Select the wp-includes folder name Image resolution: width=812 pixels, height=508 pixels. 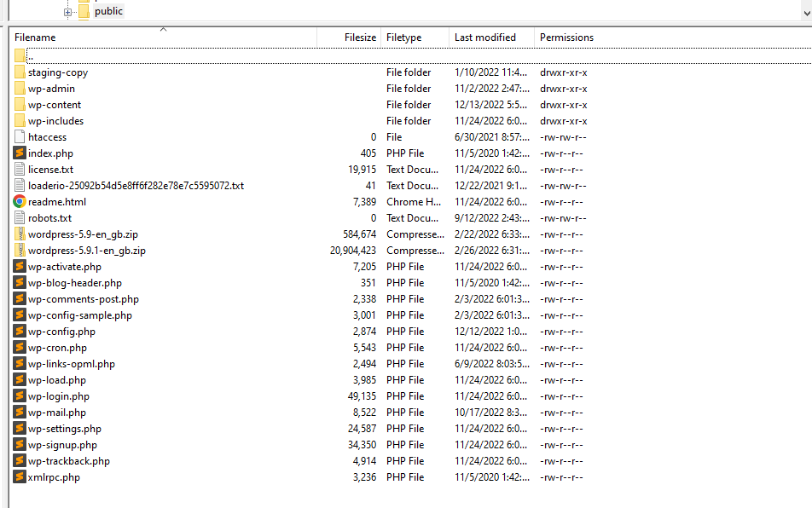56,120
